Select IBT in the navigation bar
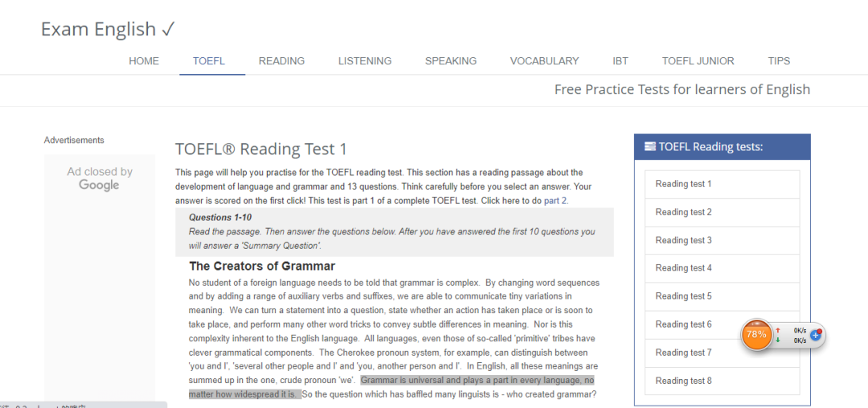Screen dimensions: 868x408 [x=620, y=61]
